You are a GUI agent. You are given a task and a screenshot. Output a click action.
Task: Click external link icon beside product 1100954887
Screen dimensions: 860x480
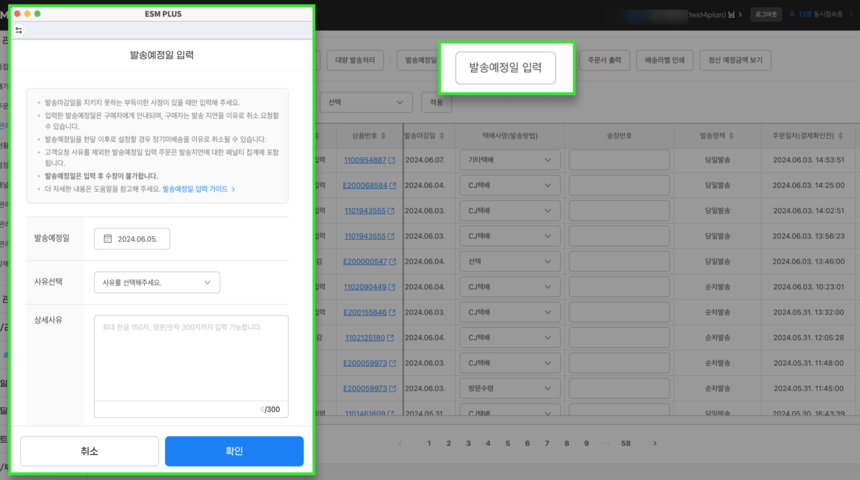tap(392, 160)
